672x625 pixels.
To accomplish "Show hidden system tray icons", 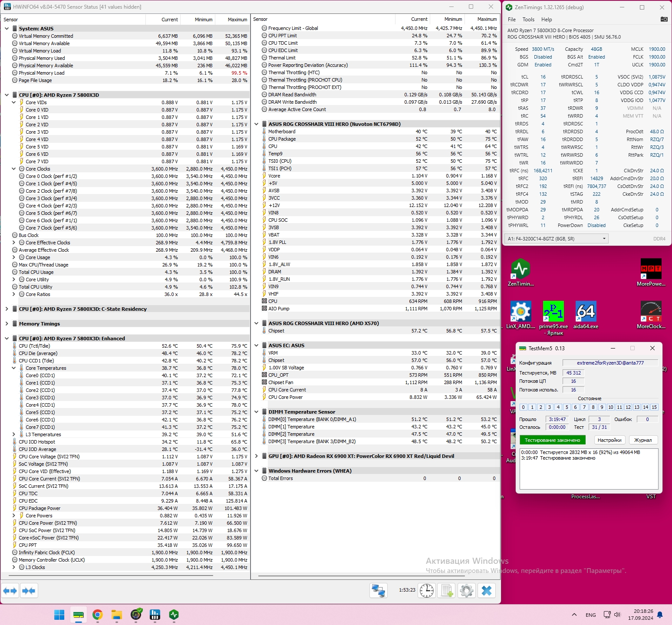I will [x=574, y=615].
